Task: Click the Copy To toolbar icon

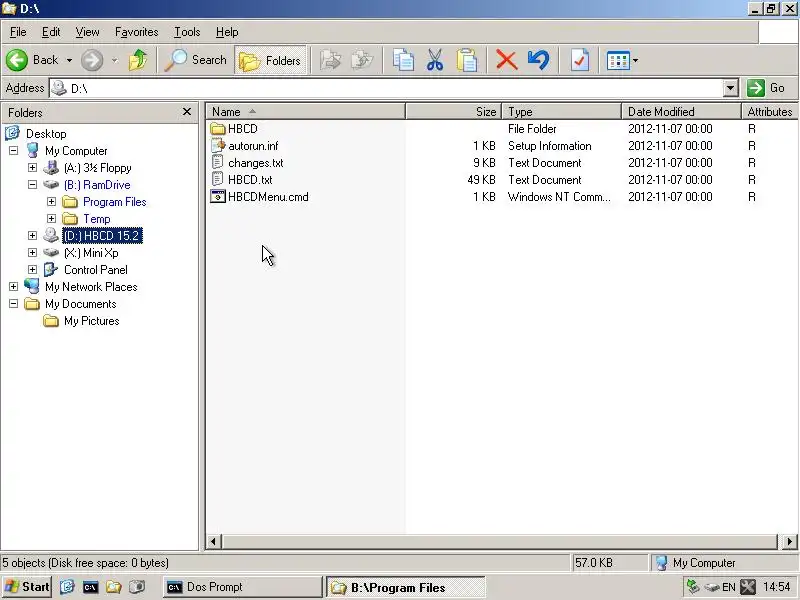Action: click(362, 60)
